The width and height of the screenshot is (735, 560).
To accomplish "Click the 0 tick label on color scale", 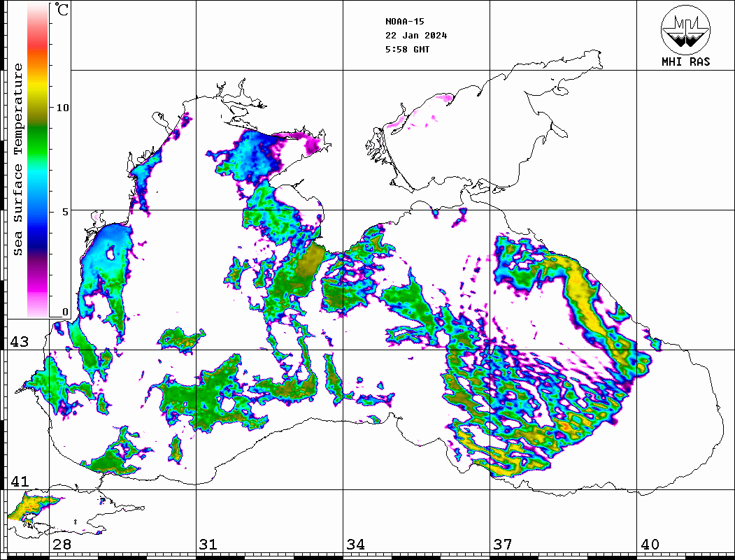I will coord(65,312).
